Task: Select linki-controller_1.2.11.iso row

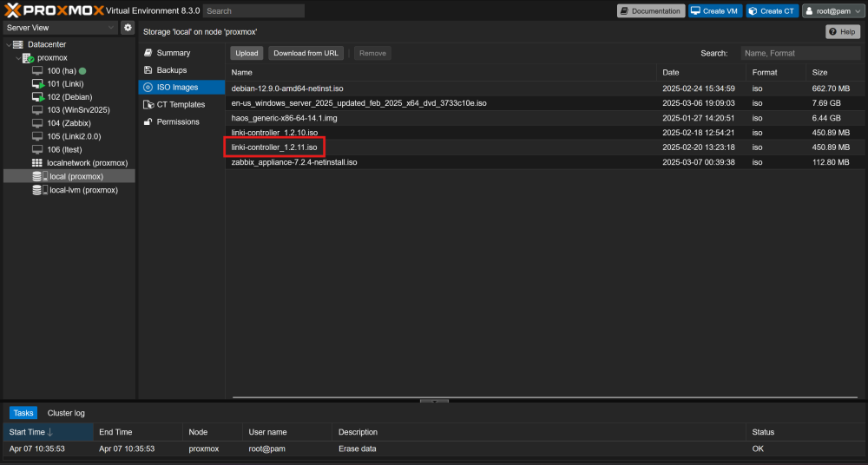Action: tap(543, 147)
